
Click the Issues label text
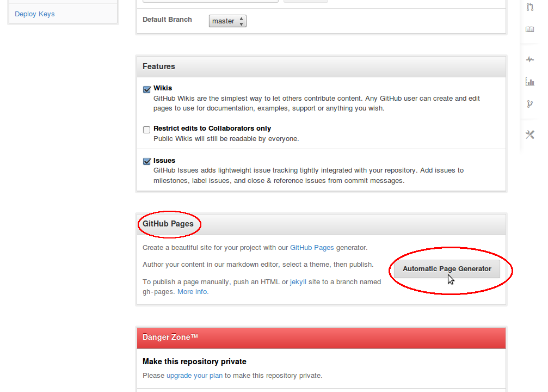[164, 161]
